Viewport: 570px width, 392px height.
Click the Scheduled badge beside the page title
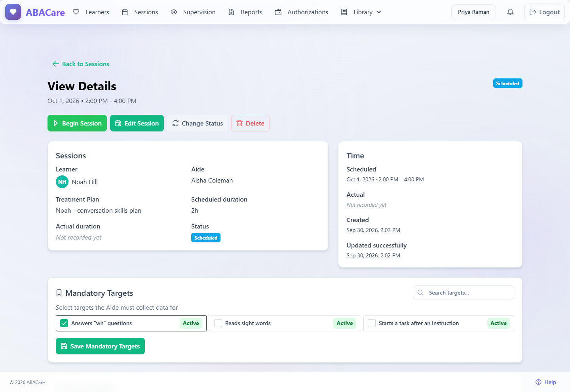507,83
